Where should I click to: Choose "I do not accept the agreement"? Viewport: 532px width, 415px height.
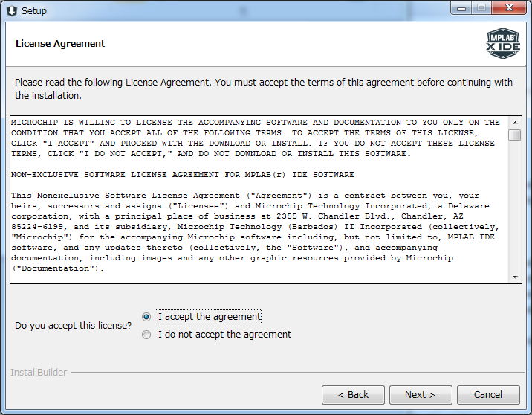[x=146, y=335]
